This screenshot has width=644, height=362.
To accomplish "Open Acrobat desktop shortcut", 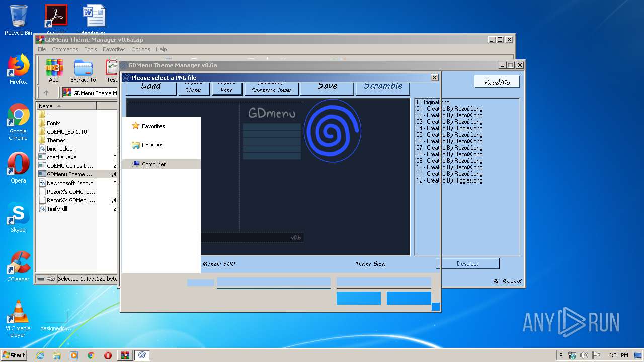I will point(56,19).
